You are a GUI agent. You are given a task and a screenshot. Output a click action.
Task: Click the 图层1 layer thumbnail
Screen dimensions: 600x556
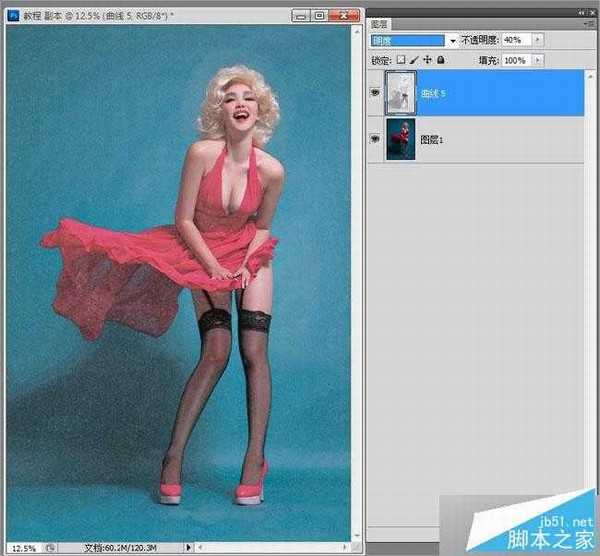(401, 139)
